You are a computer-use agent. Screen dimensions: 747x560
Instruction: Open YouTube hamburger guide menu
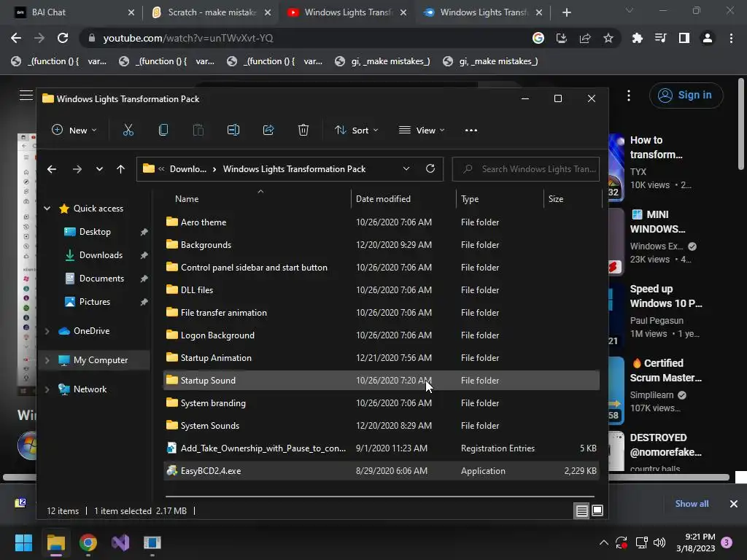(26, 96)
